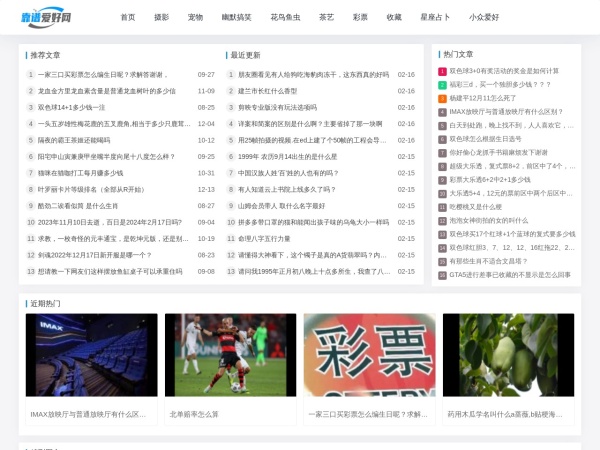Screen dimensions: 600x450
Task: Open hot article 16 about GTA5进行差事
Action: [510, 275]
